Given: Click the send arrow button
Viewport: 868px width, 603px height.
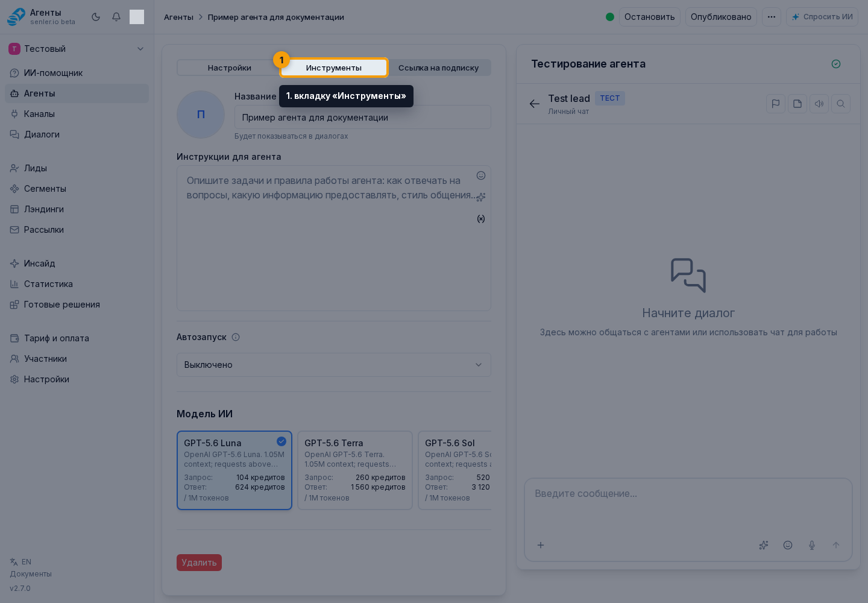Looking at the screenshot, I should tap(836, 545).
